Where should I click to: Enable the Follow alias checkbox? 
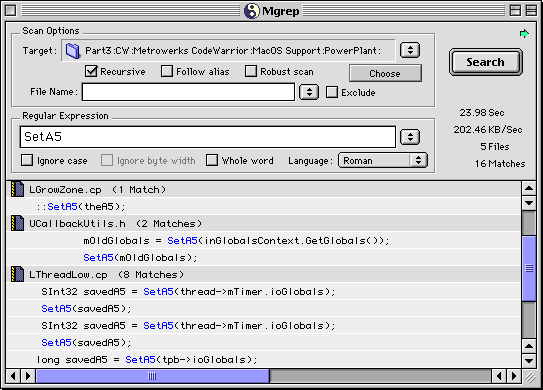167,71
